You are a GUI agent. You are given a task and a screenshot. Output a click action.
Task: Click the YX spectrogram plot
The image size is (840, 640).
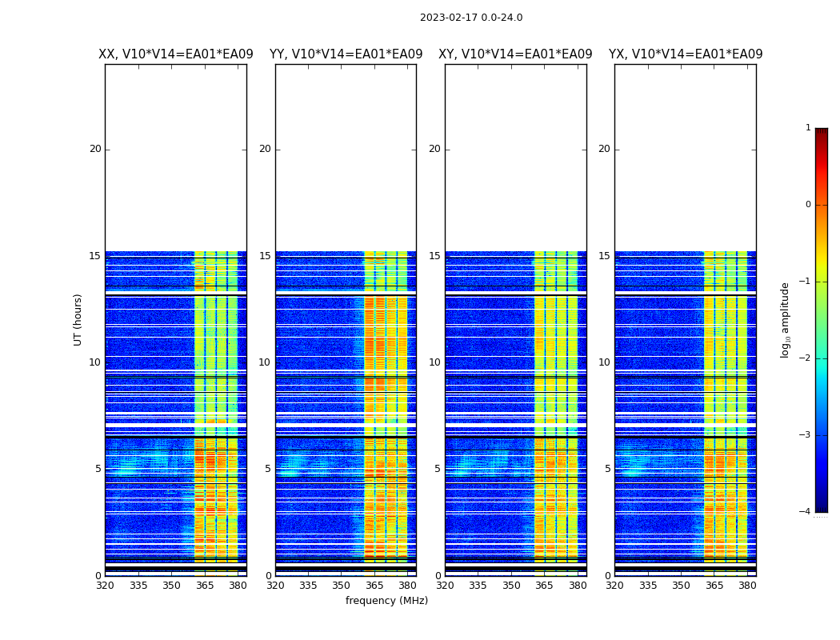coord(686,320)
